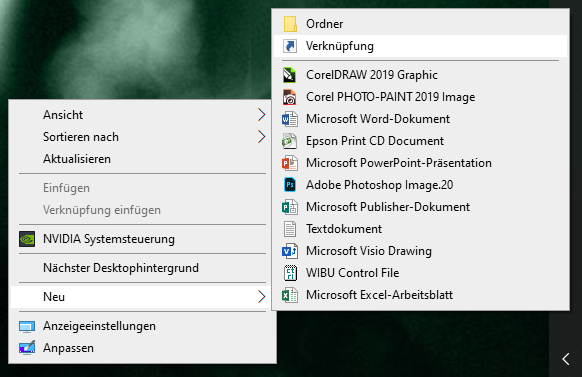Click the personalization icon beside Anpassen
Viewport: 582px width, 377px height.
coord(27,348)
